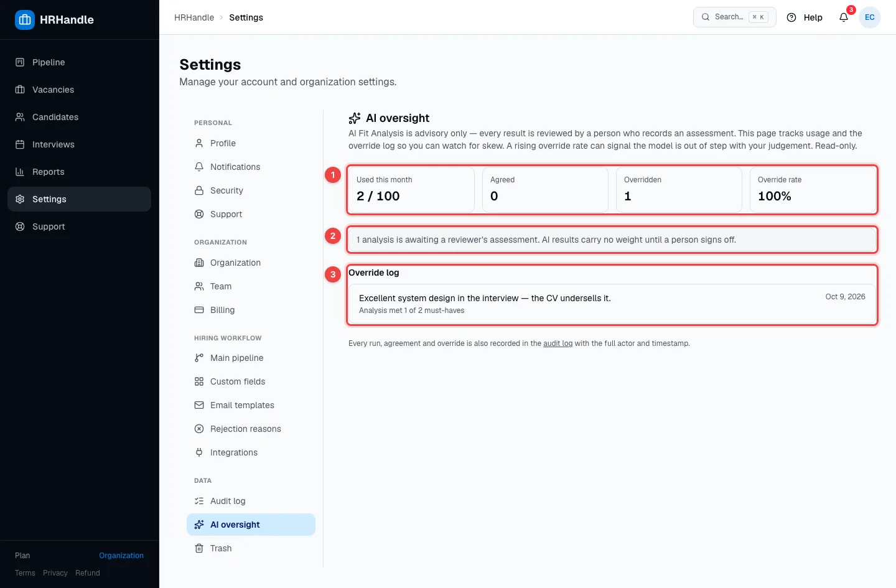Click the Help circle icon

point(791,17)
